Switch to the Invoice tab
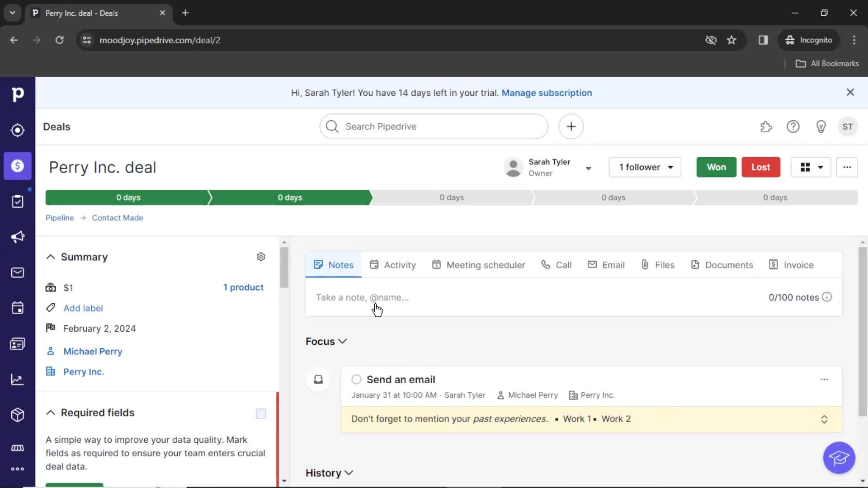868x488 pixels. (792, 265)
